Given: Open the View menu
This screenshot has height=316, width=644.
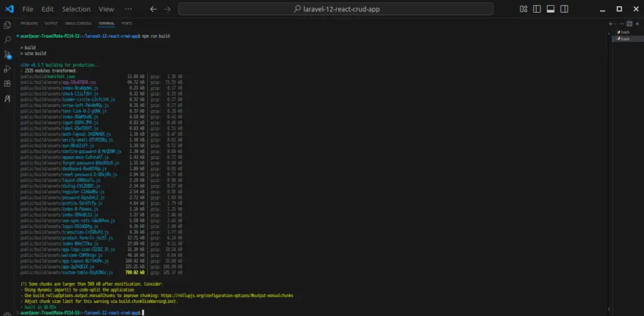Looking at the screenshot, I should pyautogui.click(x=106, y=9).
